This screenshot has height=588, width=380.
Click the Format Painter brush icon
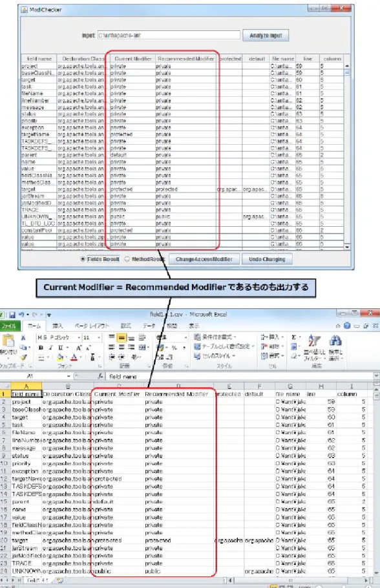(23, 357)
